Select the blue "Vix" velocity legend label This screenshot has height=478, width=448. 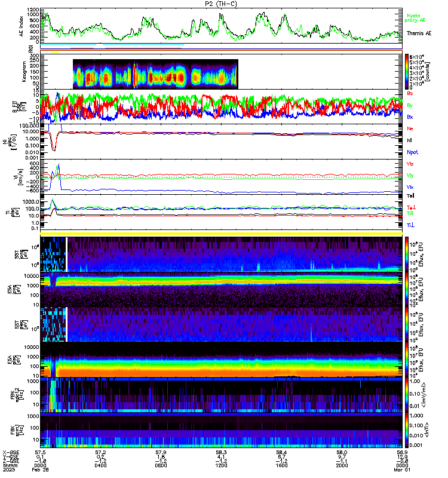click(410, 187)
